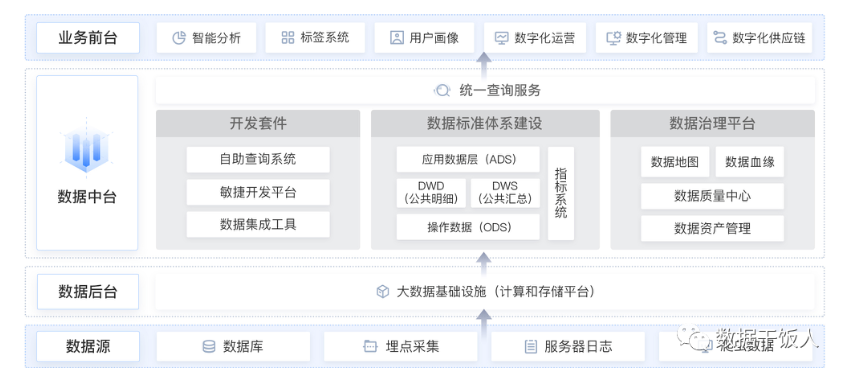Open the 自助查询系统 box
This screenshot has height=379, width=851.
click(x=258, y=160)
